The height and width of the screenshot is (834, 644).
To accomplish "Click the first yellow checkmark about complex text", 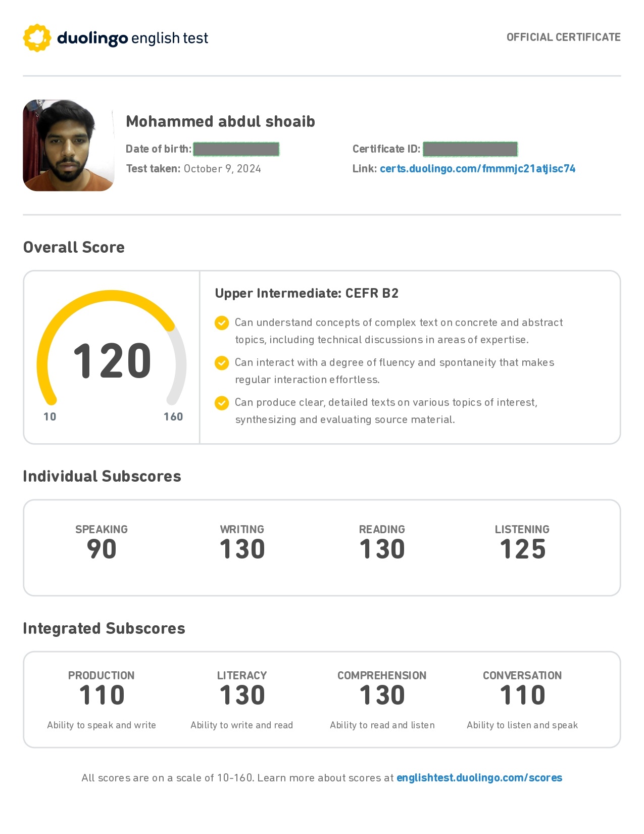I will tap(222, 323).
